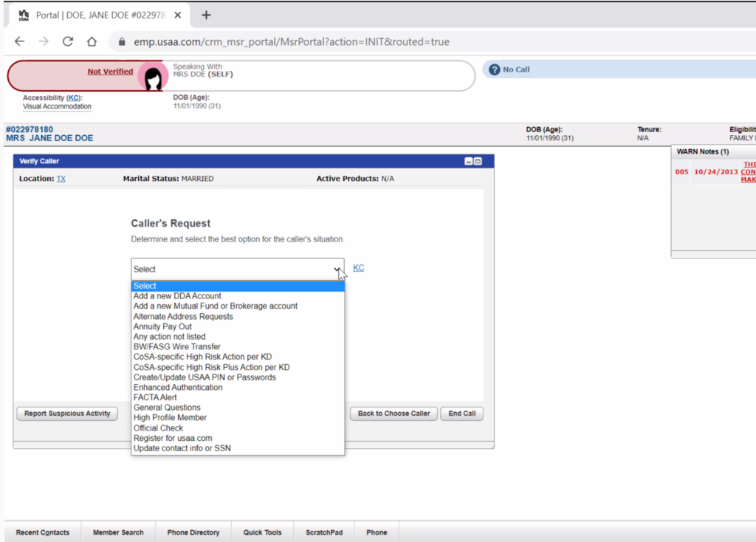The width and height of the screenshot is (756, 542).
Task: Open ScratchPad bottom tab
Action: [x=324, y=532]
